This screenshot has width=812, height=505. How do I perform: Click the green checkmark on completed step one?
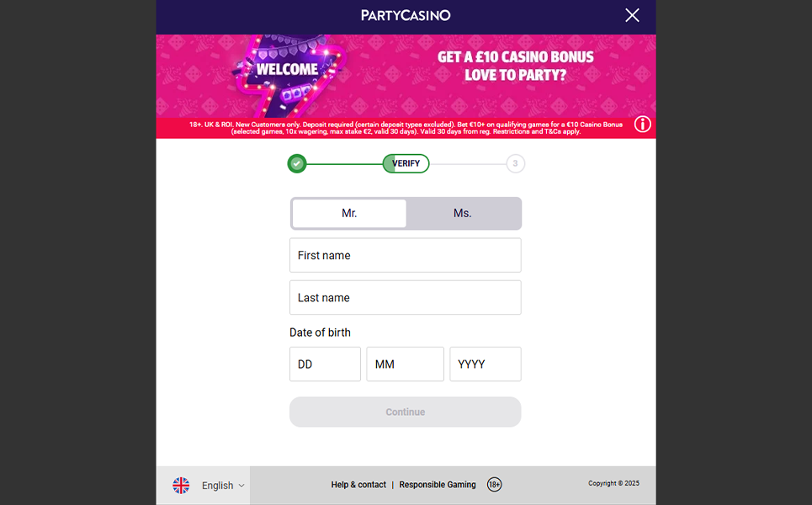point(296,163)
